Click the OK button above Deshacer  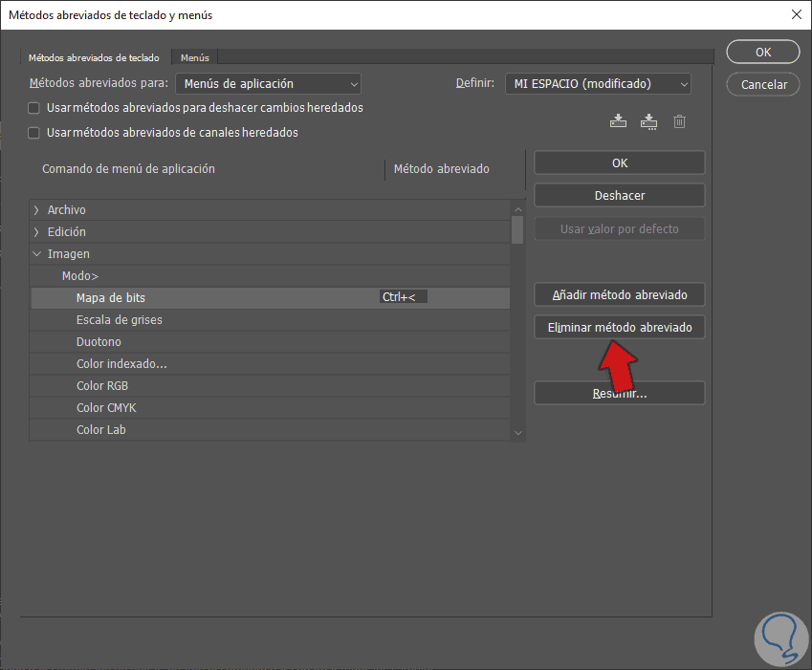coord(620,163)
